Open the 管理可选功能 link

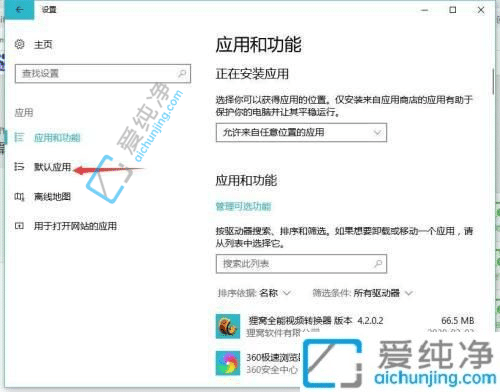pyautogui.click(x=243, y=206)
